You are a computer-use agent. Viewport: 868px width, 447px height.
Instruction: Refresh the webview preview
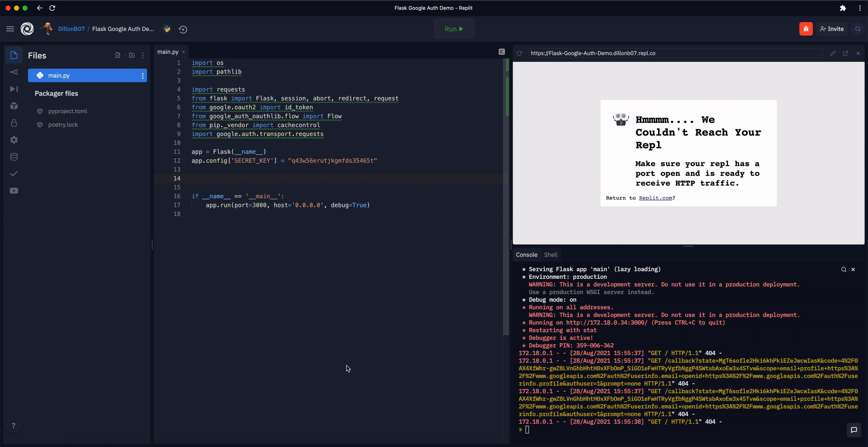click(x=519, y=53)
